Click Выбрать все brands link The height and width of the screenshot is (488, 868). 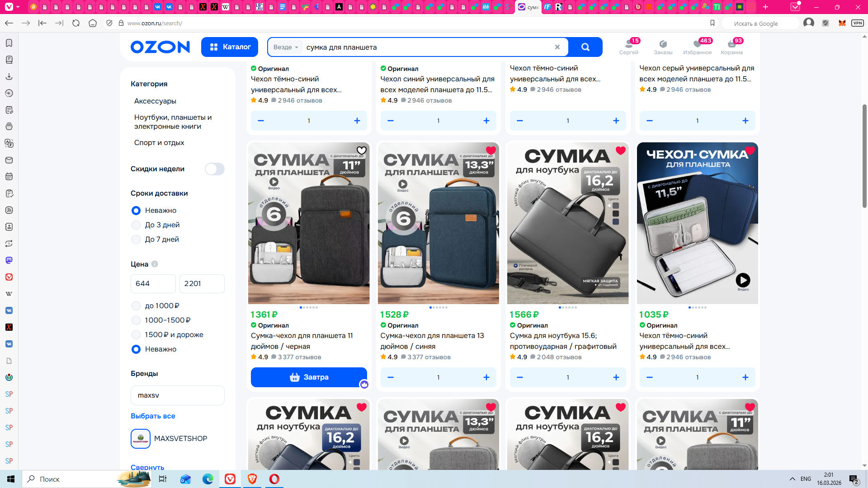point(153,416)
